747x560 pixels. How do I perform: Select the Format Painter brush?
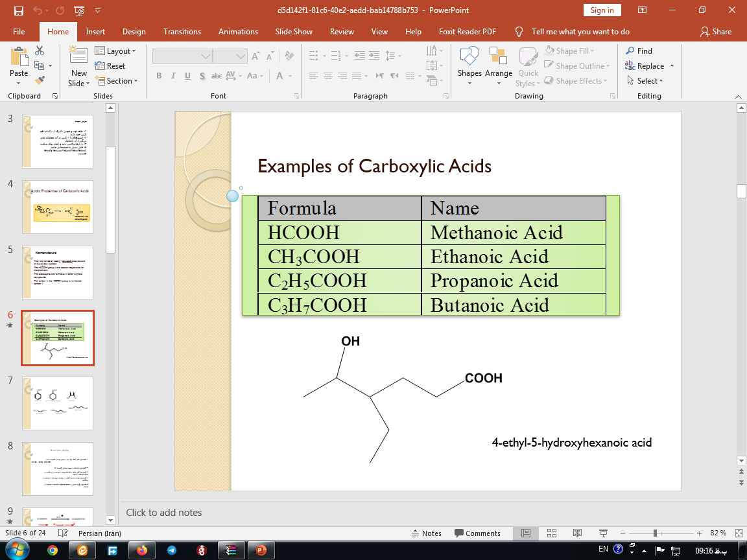(40, 80)
